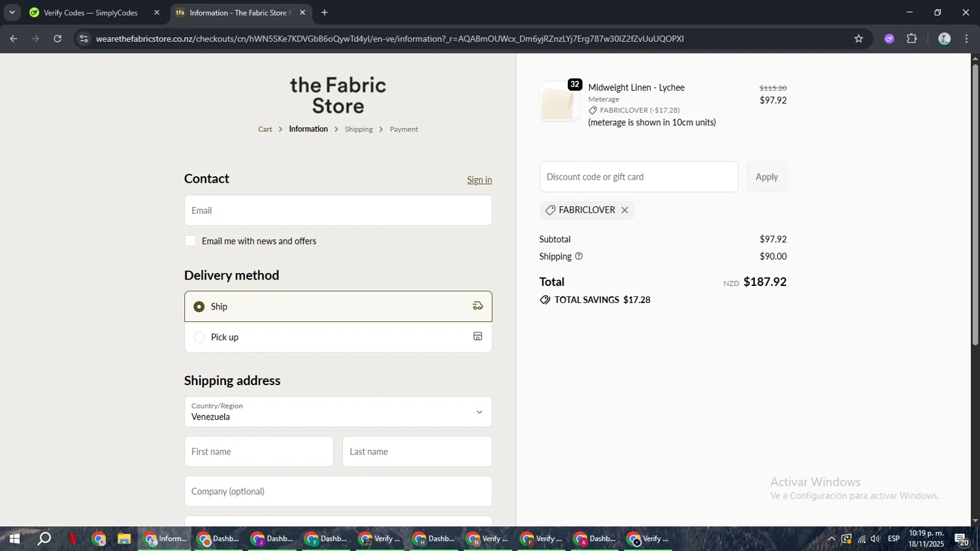Open the site information icon in address bar
Viewport: 980px width, 551px height.
coord(83,39)
